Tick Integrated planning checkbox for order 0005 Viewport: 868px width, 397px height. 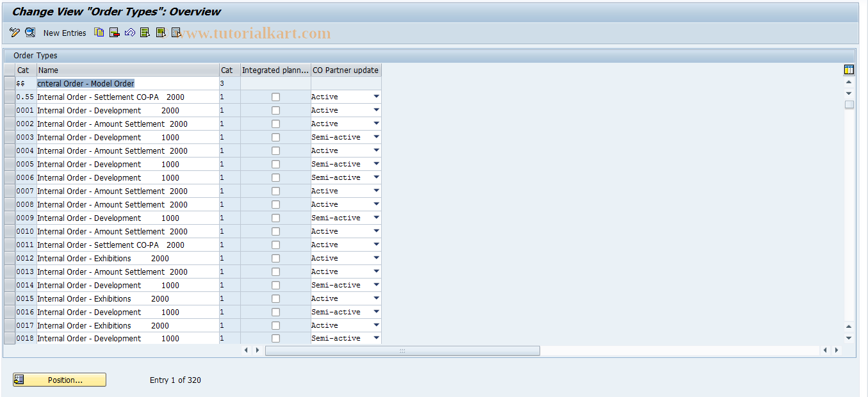(x=275, y=164)
